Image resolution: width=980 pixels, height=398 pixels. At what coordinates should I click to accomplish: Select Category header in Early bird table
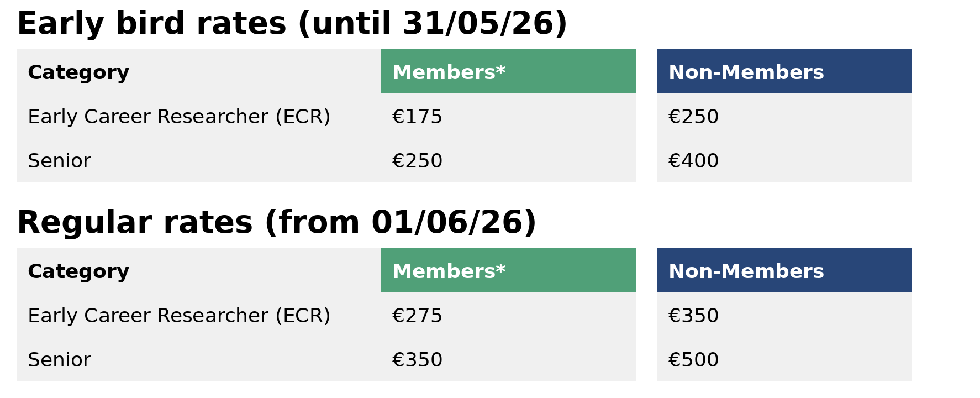[78, 72]
